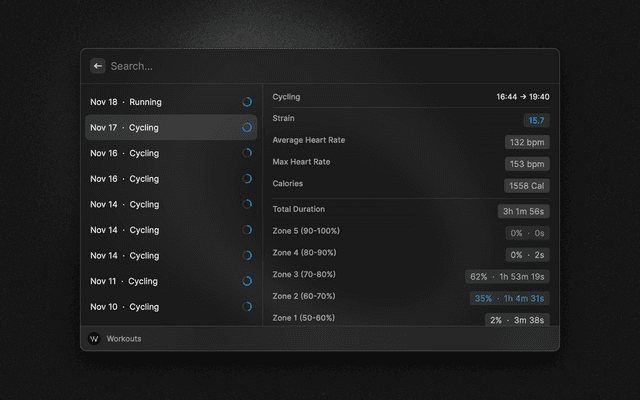Viewport: 640px width, 400px height.
Task: Click the 1558 Cal calories tag
Action: (526, 186)
